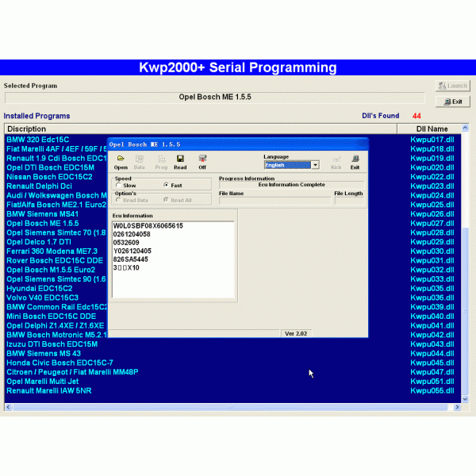
Task: Select Opel Marelli Multi Jet row
Action: point(43,382)
